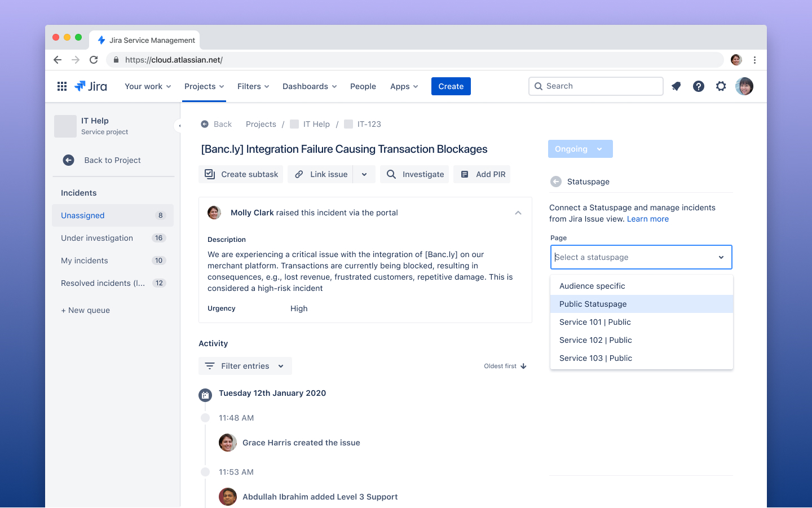Screen dimensions: 812x508
Task: Open the notifications flag icon
Action: [x=676, y=86]
